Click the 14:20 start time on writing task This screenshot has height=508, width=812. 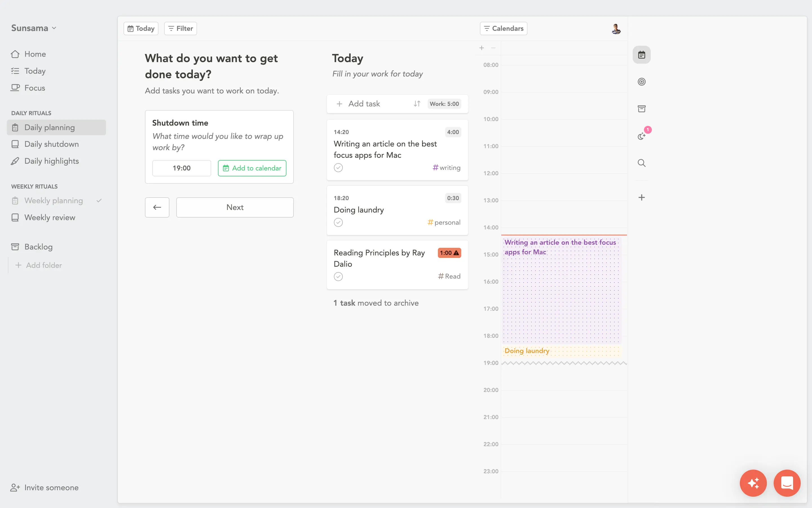[x=341, y=132]
